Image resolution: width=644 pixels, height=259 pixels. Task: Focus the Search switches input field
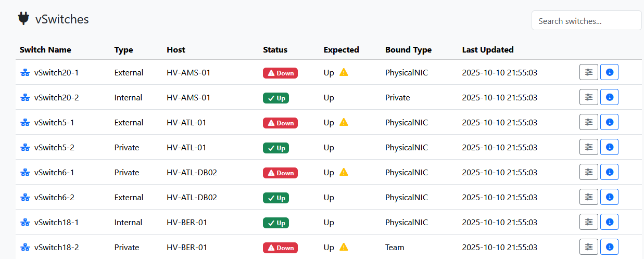pos(586,21)
